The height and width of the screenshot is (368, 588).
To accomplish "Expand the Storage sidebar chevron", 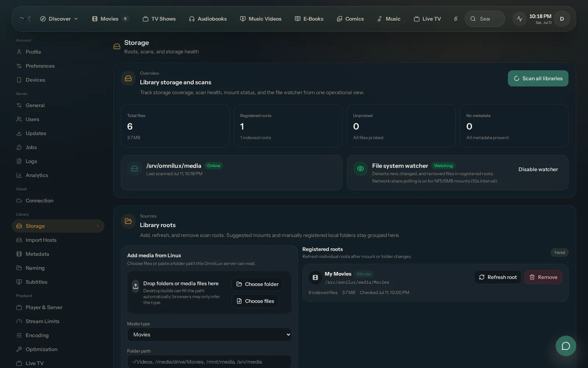I will tap(98, 226).
